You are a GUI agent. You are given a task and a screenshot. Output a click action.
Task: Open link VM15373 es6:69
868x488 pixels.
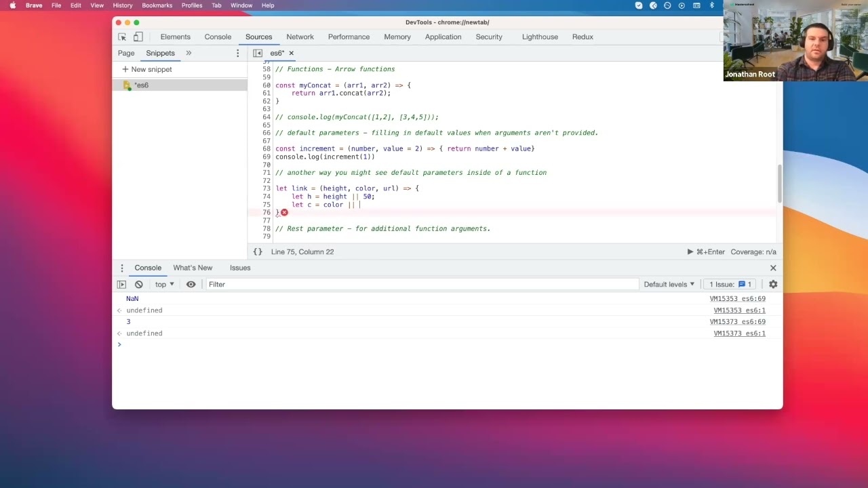(x=738, y=322)
